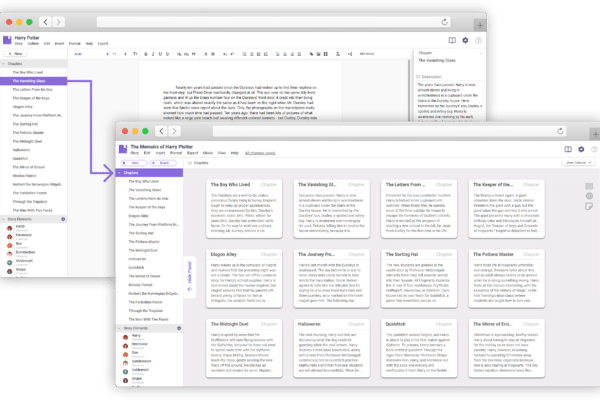Clear formatting in back window toolbar
Viewport: 600px width, 400px height.
(x=338, y=54)
